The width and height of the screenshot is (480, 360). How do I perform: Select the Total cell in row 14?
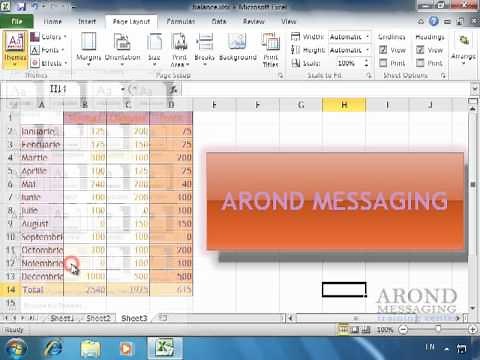coord(42,290)
